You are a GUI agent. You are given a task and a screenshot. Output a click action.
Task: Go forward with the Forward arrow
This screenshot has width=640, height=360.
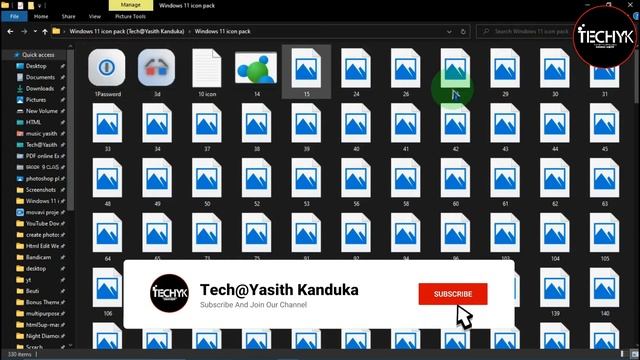[x=24, y=31]
